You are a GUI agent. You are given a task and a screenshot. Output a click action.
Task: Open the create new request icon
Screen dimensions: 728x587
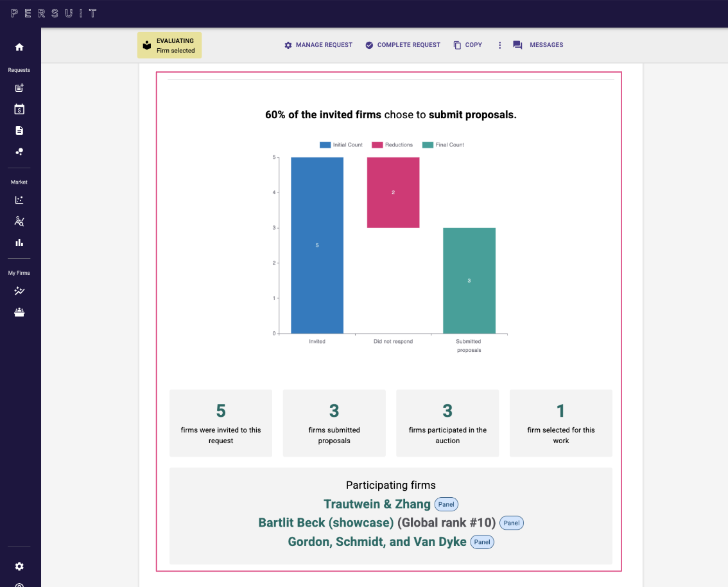[x=19, y=88]
